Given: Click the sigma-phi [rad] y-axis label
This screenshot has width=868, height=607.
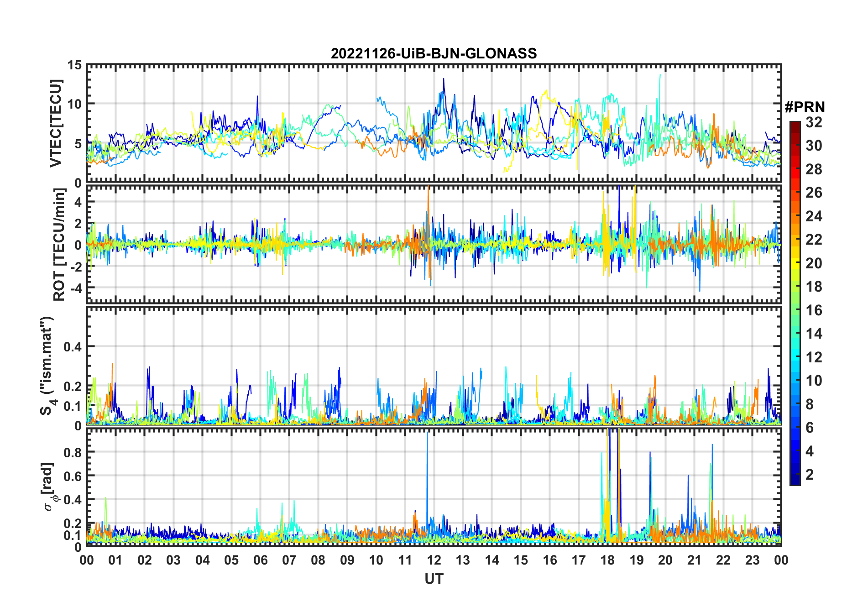Looking at the screenshot, I should pos(48,487).
